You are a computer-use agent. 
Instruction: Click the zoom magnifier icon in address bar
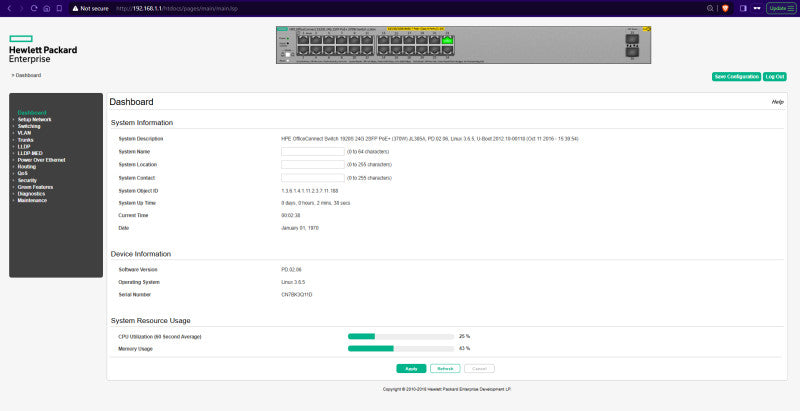[x=710, y=8]
